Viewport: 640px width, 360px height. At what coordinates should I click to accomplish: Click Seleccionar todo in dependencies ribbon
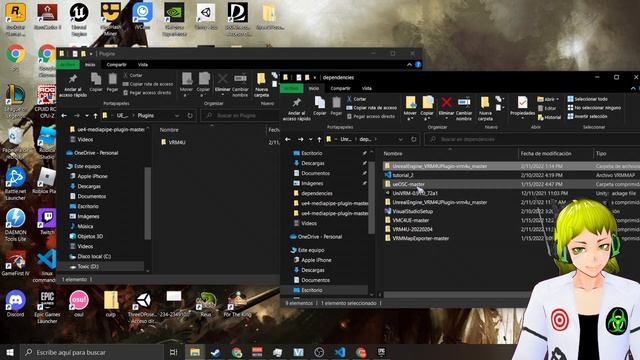pyautogui.click(x=587, y=99)
